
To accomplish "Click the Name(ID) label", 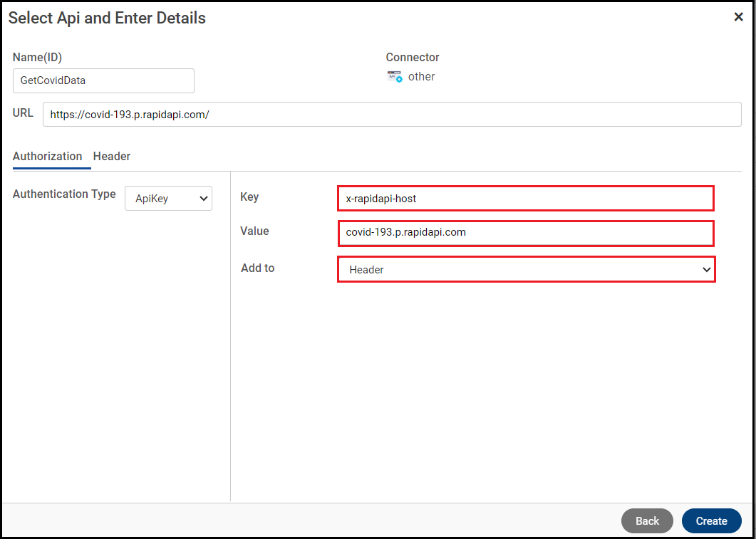I will [x=37, y=57].
